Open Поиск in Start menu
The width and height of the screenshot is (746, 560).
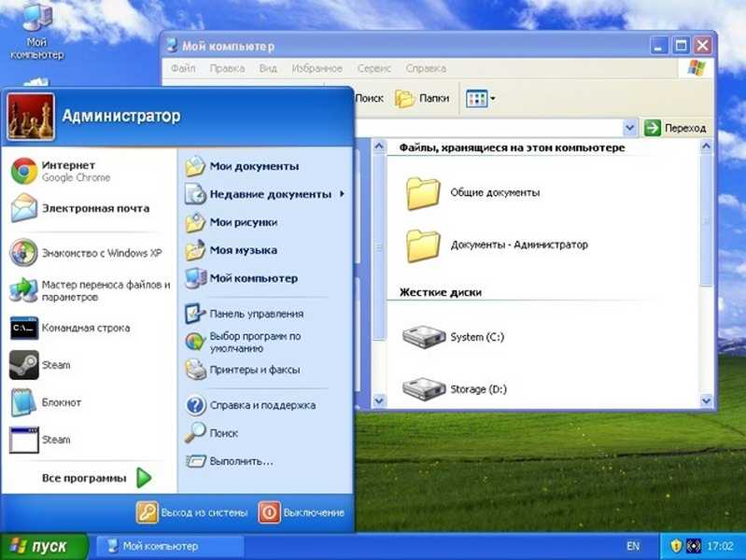(212, 433)
